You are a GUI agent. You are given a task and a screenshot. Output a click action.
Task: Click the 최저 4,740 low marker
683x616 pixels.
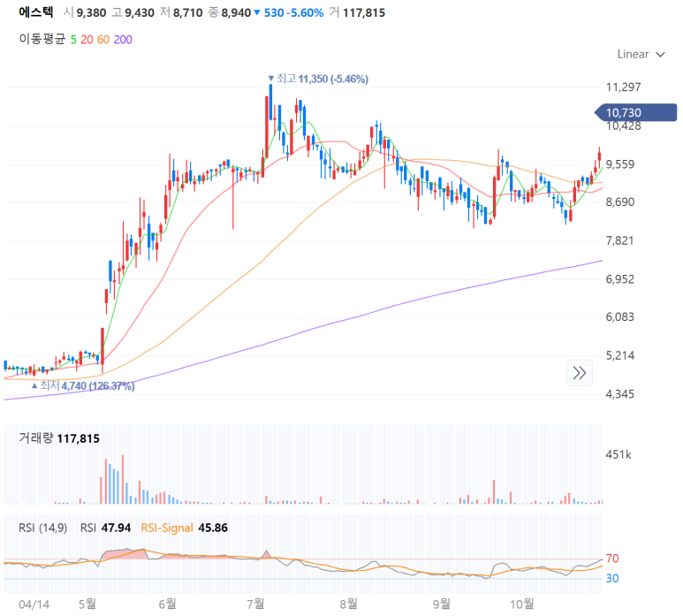coord(85,385)
